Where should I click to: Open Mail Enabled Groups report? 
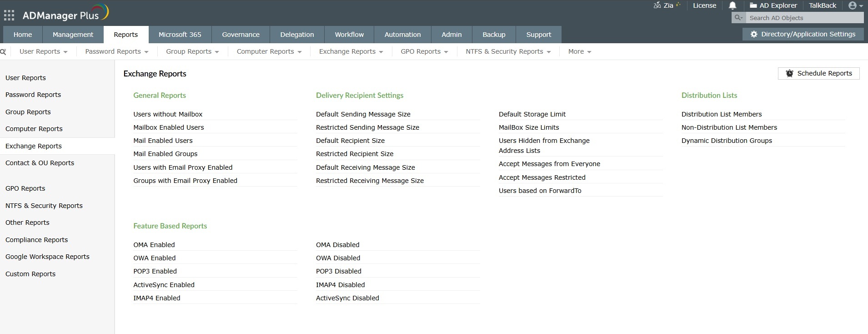click(166, 154)
